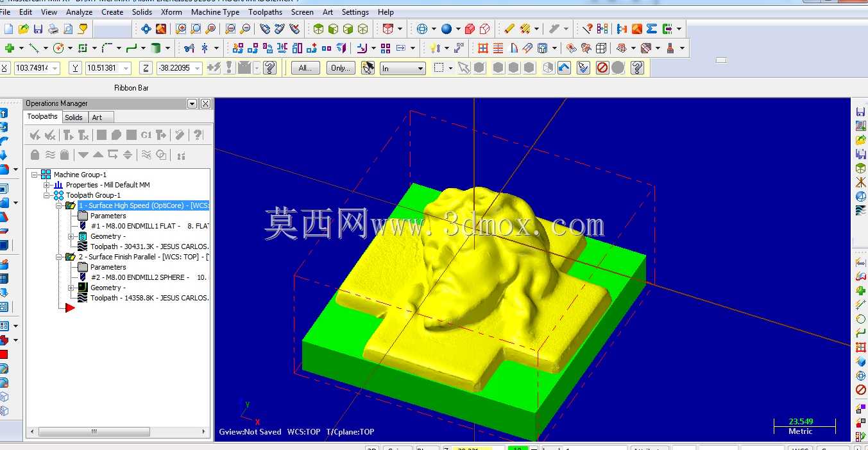The height and width of the screenshot is (450, 868).
Task: Select the Create Circle tool icon
Action: pyautogui.click(x=58, y=48)
